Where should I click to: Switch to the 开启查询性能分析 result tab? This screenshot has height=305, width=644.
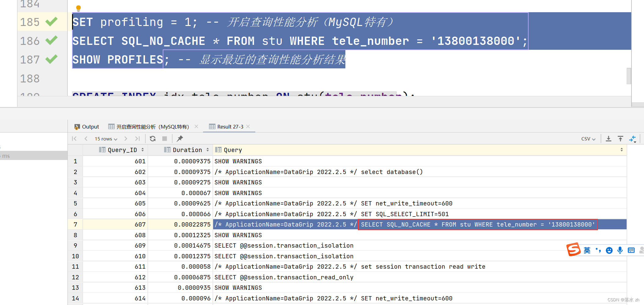pyautogui.click(x=149, y=127)
